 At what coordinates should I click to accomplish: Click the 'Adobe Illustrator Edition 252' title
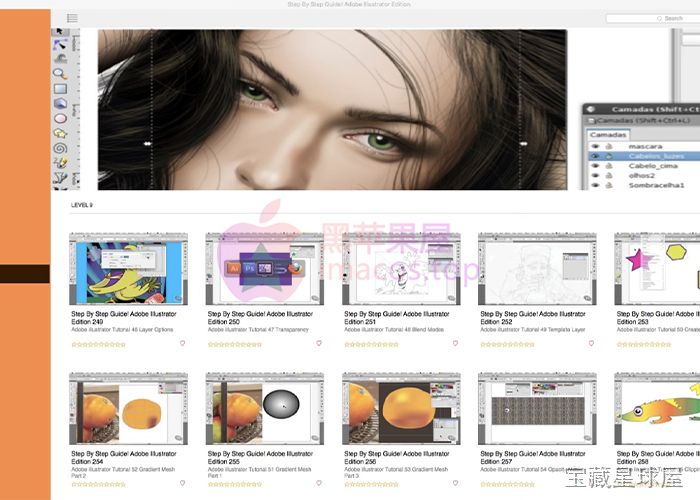pos(533,317)
